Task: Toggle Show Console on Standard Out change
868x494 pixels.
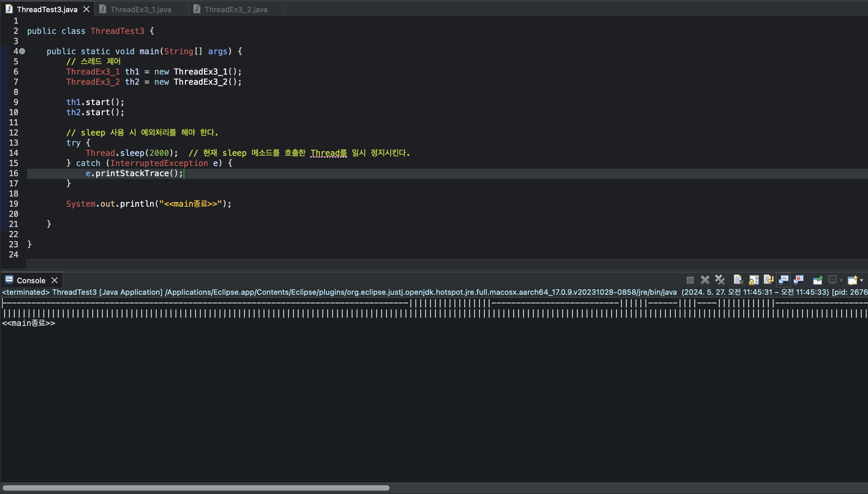Action: [784, 280]
